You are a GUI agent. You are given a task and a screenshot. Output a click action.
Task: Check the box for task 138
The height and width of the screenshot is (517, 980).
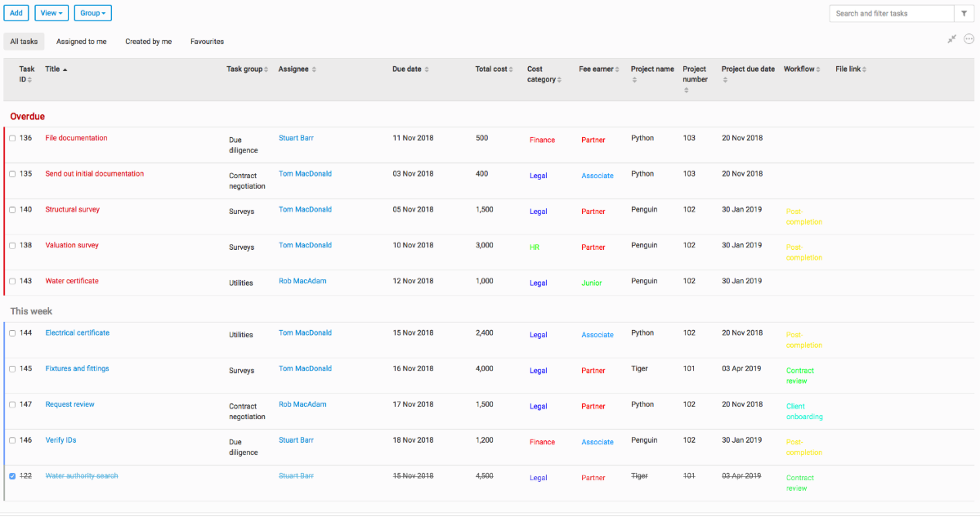(12, 245)
